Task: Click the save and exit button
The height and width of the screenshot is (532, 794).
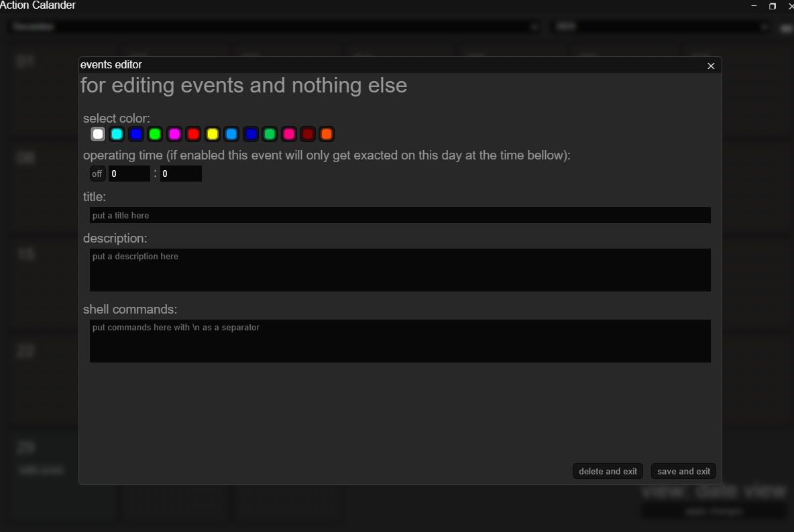Action: click(683, 471)
